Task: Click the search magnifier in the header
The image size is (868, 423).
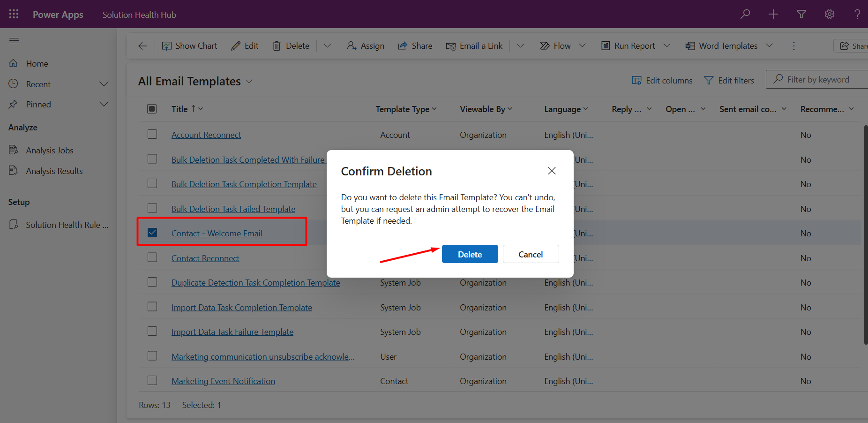Action: tap(745, 14)
